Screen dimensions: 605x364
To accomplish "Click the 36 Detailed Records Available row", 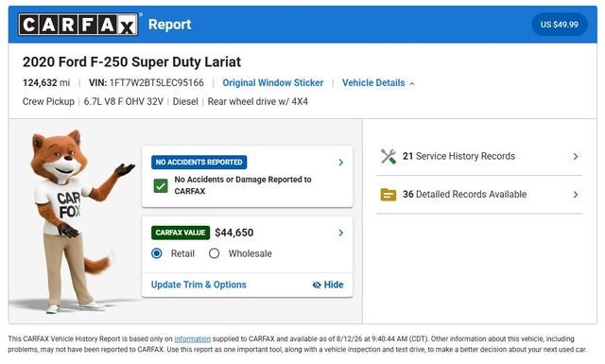I will (479, 195).
